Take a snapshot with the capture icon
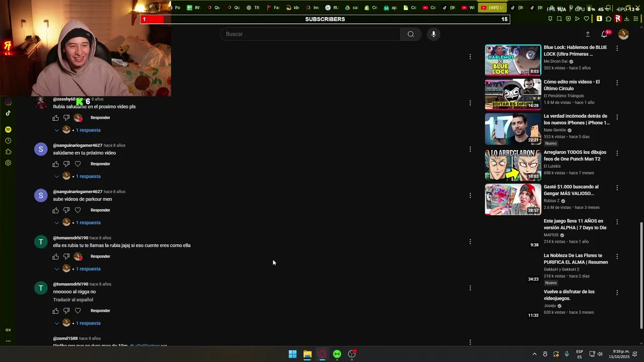644x362 pixels. coord(559,19)
